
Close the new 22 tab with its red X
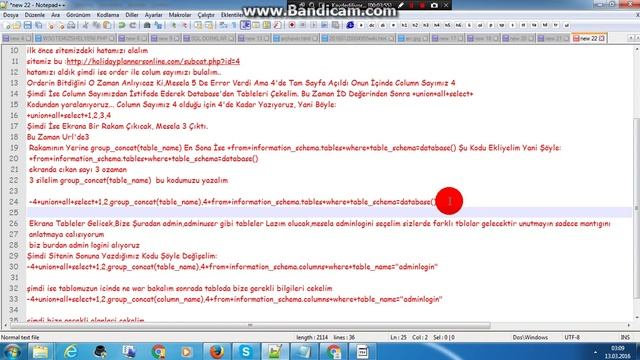pyautogui.click(x=602, y=38)
